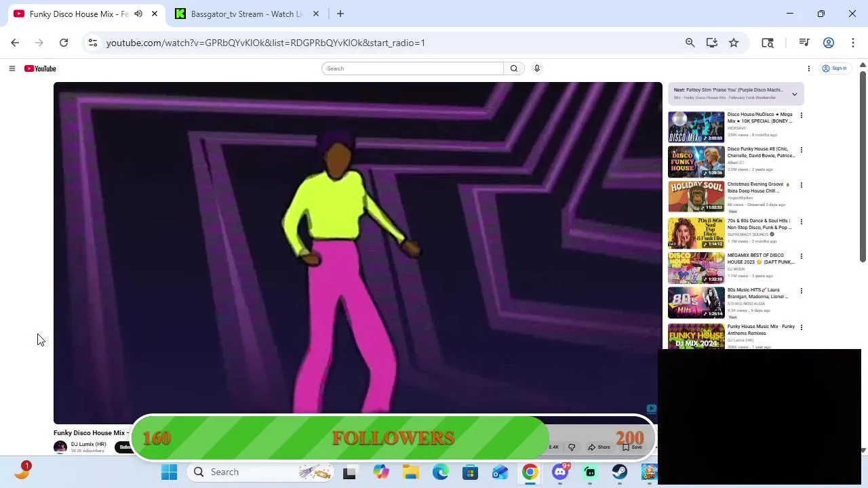Open the browser zoom magnifier icon
Image resolution: width=868 pixels, height=488 pixels.
(x=690, y=43)
